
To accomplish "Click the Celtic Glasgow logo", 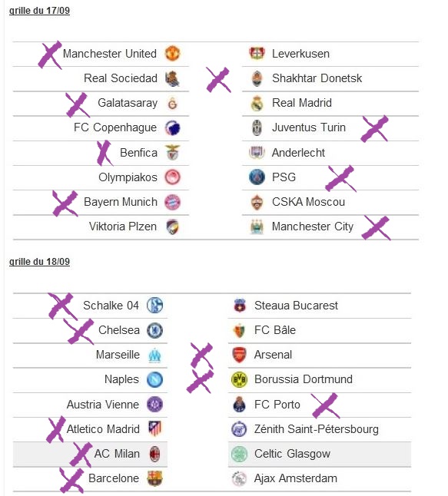I will coord(239,454).
